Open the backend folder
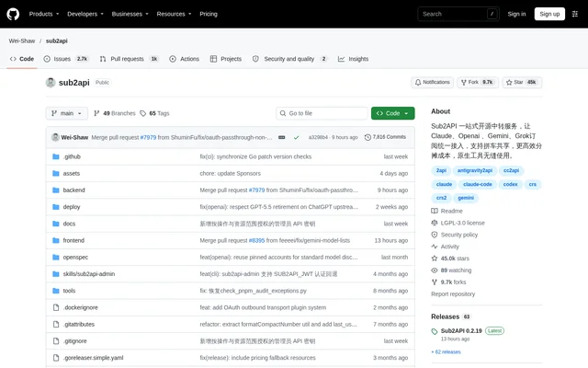Screen dimensions: 588x368 73,190
